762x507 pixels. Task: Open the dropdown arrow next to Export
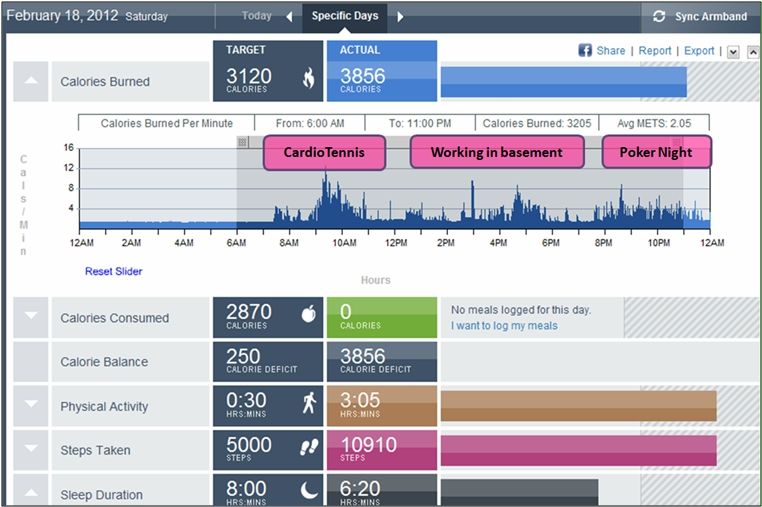coord(733,52)
